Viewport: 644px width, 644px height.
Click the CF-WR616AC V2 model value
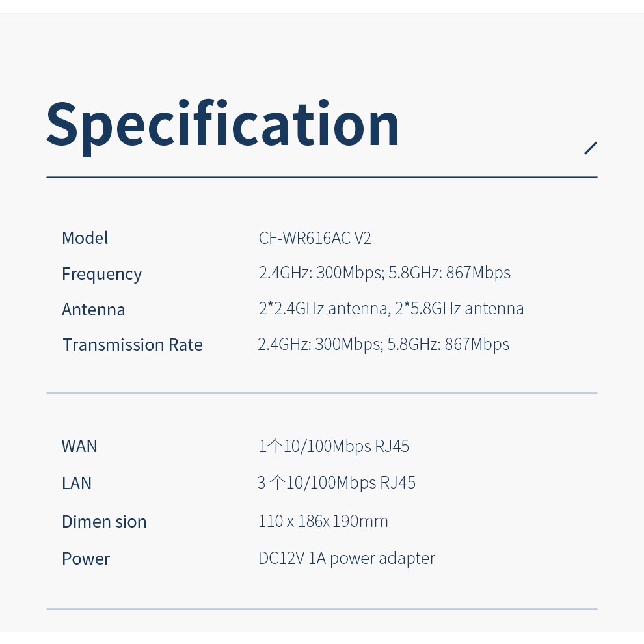[x=315, y=238]
